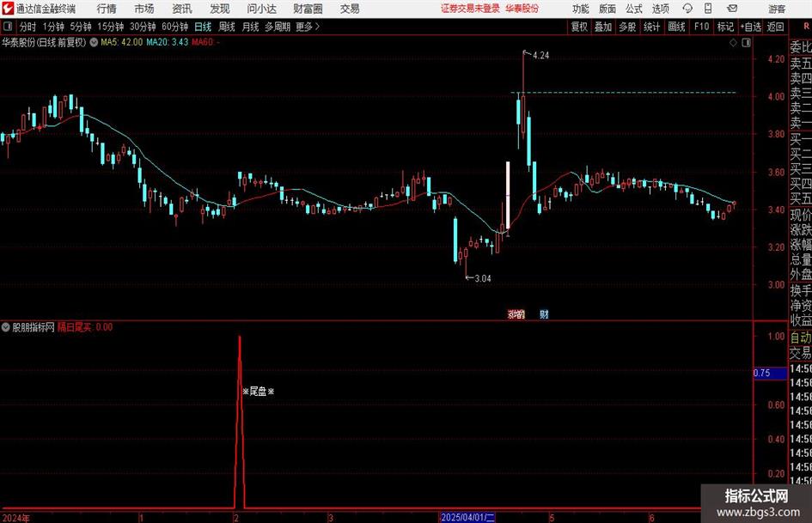812x523 pixels.
Task: Expand the main chart indicator dropdown arrow
Action: pos(94,42)
